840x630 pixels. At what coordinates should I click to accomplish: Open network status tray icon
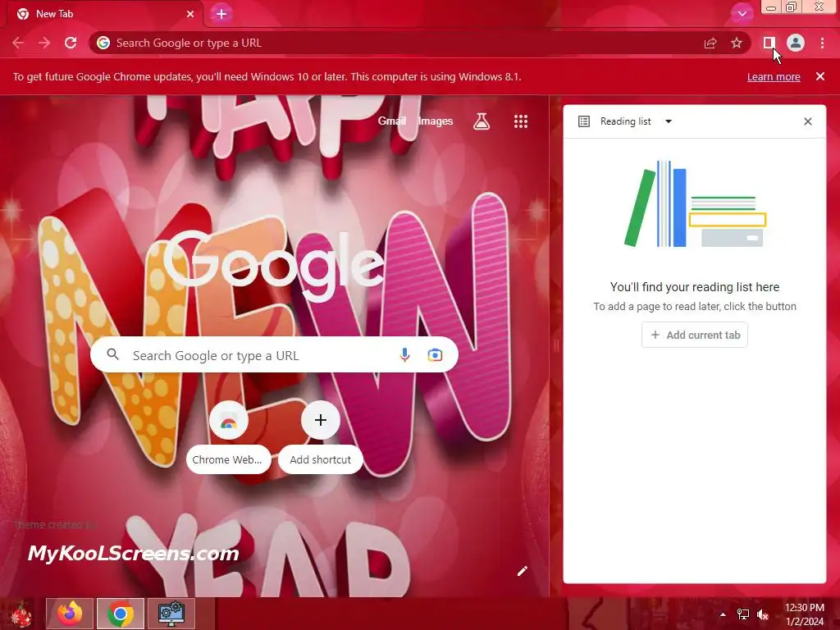pyautogui.click(x=743, y=614)
